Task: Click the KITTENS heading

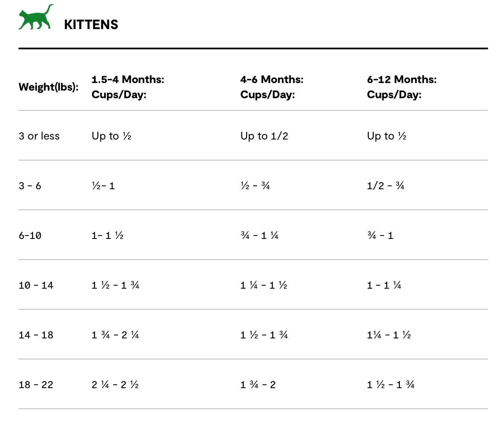Action: pos(91,24)
